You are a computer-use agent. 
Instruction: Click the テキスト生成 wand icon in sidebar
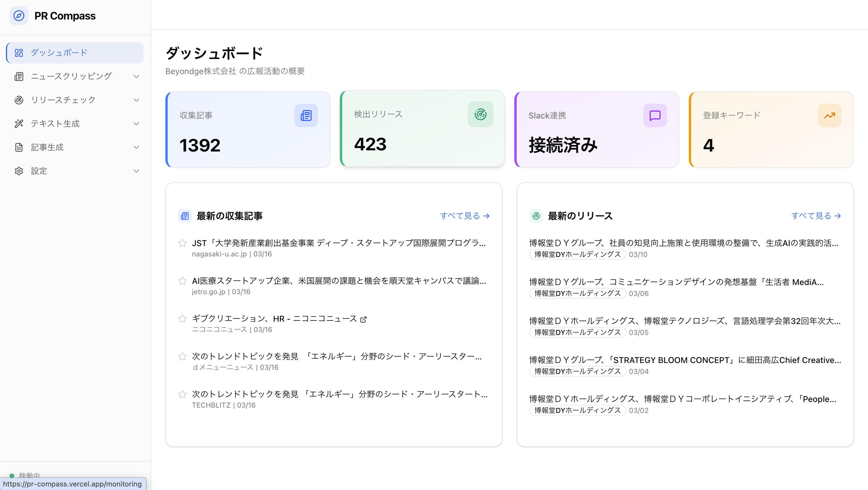[19, 123]
